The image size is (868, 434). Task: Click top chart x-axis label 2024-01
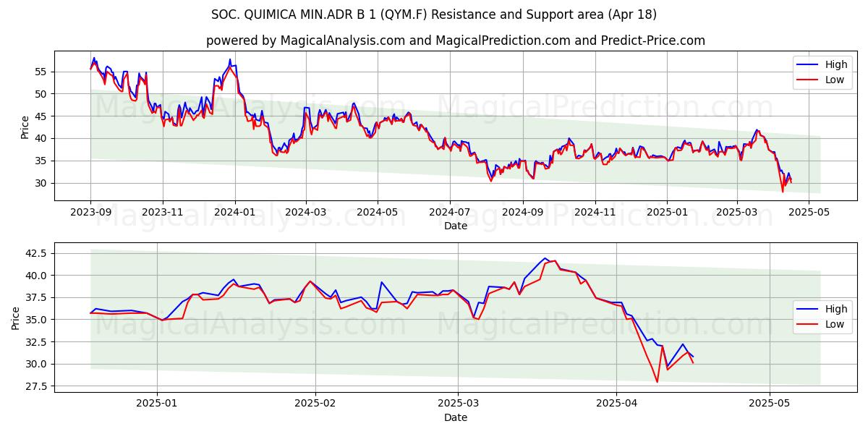coord(235,213)
